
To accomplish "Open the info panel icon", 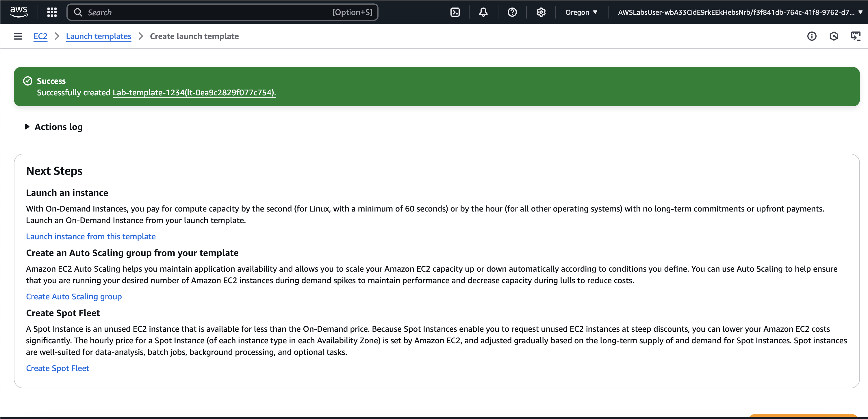I will [x=811, y=36].
